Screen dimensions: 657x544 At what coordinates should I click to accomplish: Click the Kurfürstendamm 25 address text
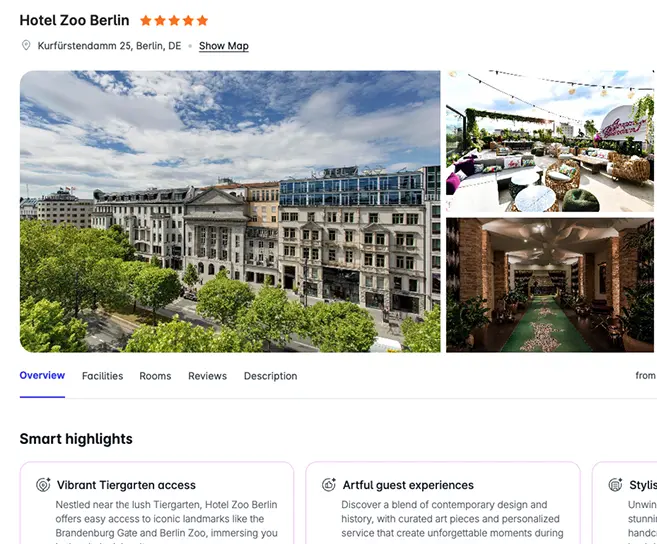click(109, 46)
